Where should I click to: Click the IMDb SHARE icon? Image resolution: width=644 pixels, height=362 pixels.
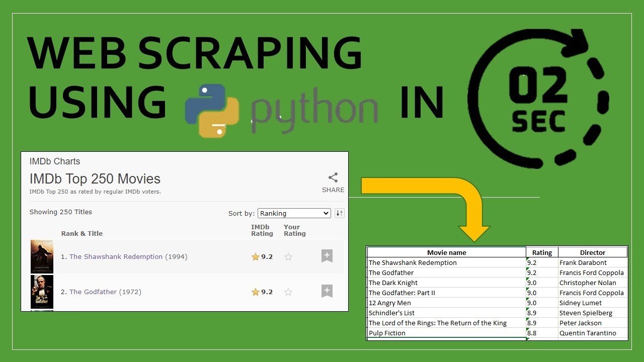333,177
